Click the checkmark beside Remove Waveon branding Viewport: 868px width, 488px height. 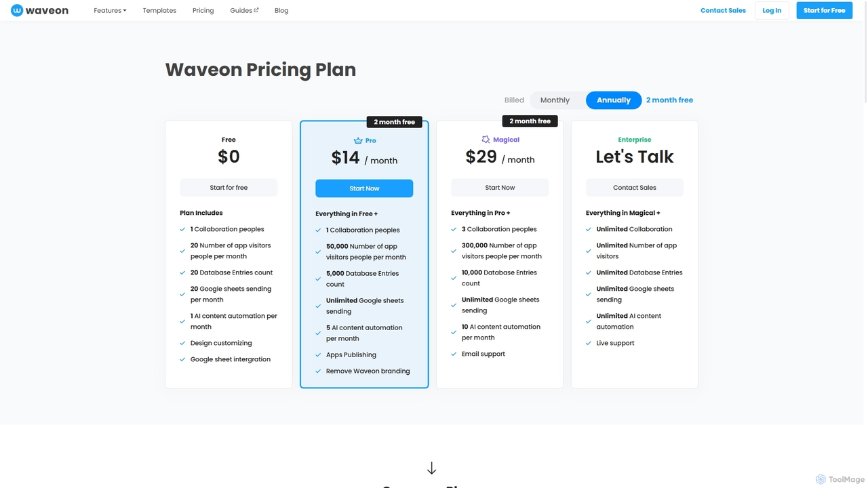[x=318, y=371]
